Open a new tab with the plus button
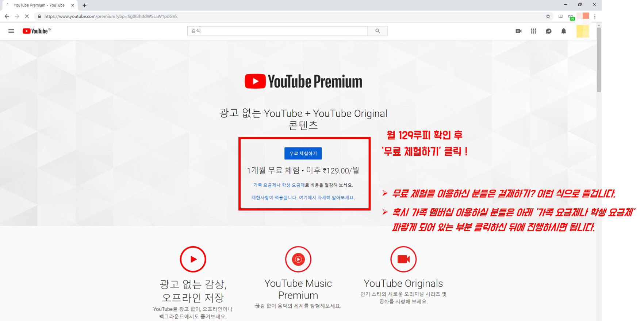This screenshot has width=644, height=321. pyautogui.click(x=84, y=5)
